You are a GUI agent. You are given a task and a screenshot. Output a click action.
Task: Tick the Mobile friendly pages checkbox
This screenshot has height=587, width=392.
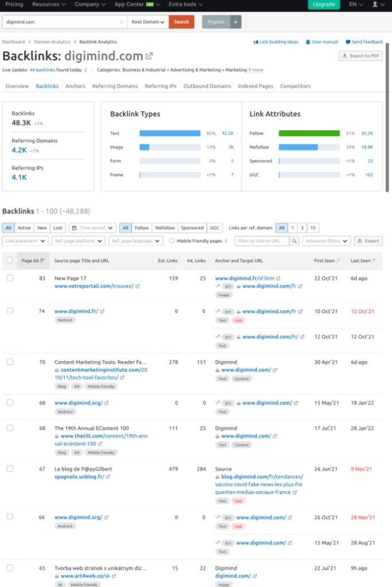click(171, 241)
